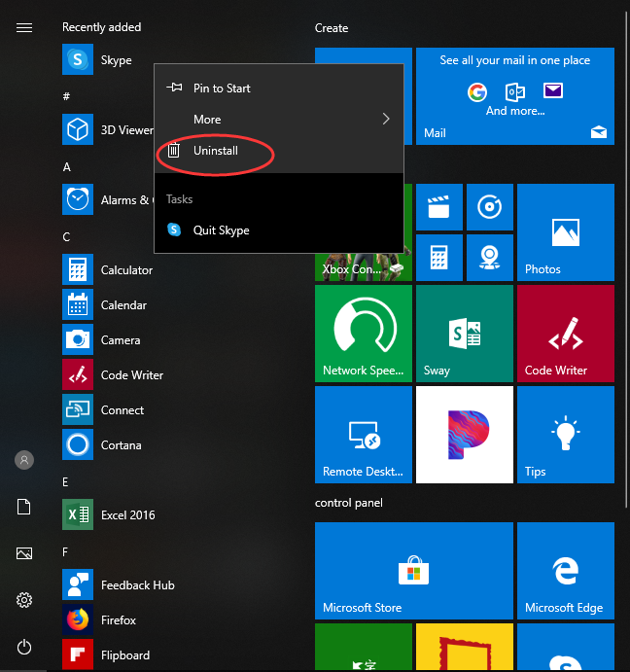630x672 pixels.
Task: Open Microsoft Store tile
Action: [x=414, y=571]
